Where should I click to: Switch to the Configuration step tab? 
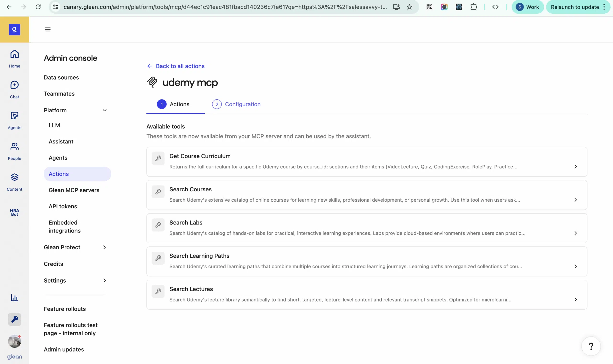coord(236,104)
